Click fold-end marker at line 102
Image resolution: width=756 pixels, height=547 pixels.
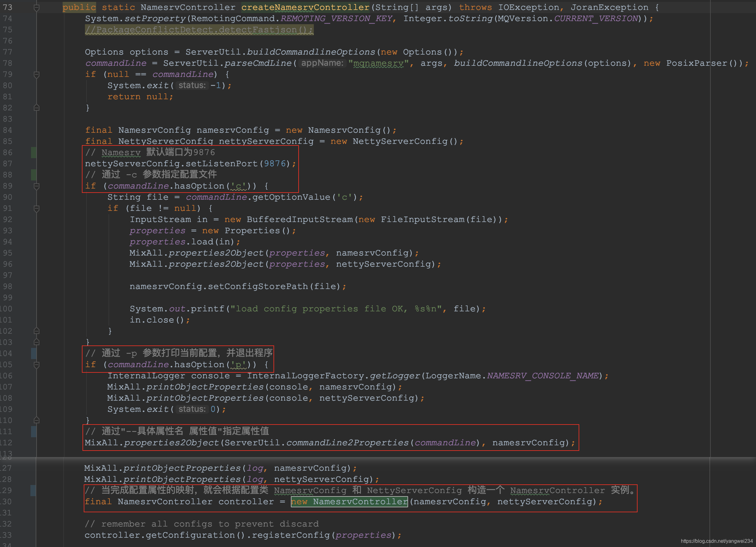click(x=37, y=331)
